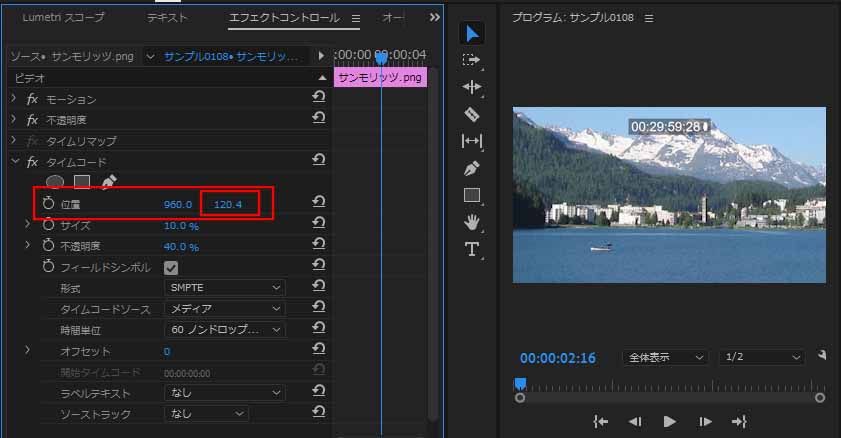Click the 00:00:02:16 playhead timecode
841x438 pixels.
coord(558,358)
